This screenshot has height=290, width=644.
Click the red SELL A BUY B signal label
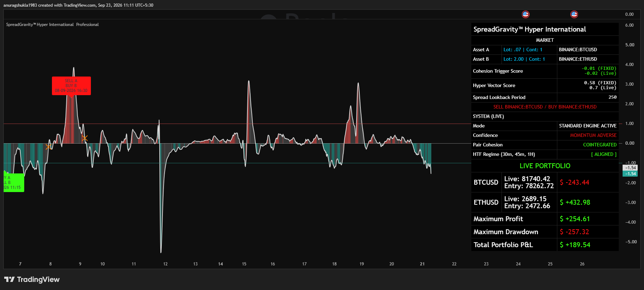[71, 86]
